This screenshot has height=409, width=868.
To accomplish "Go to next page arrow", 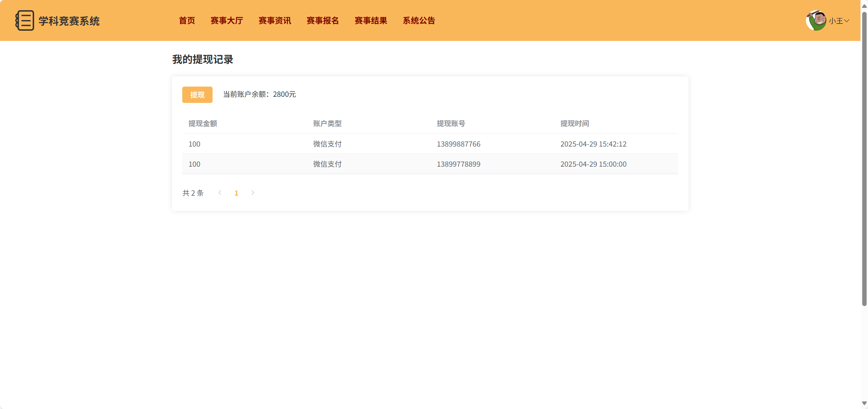I will [x=253, y=193].
